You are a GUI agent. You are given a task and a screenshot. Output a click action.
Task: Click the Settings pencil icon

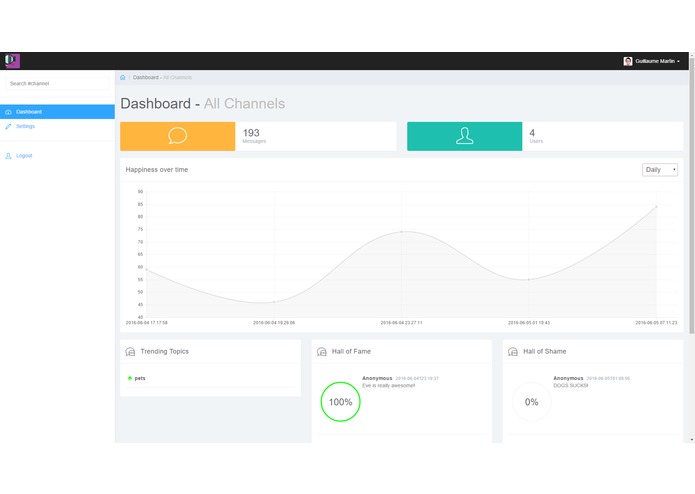(x=8, y=126)
